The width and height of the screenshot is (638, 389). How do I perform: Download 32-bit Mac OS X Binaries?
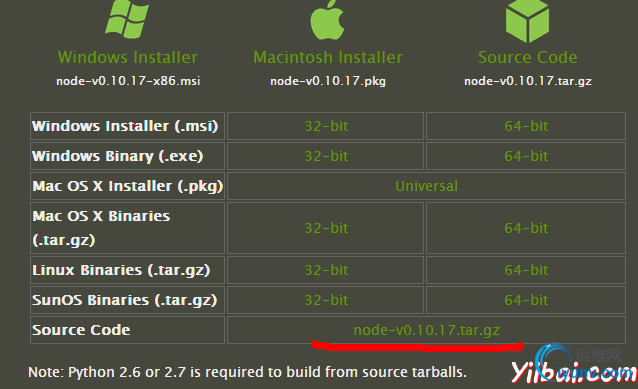coord(326,228)
